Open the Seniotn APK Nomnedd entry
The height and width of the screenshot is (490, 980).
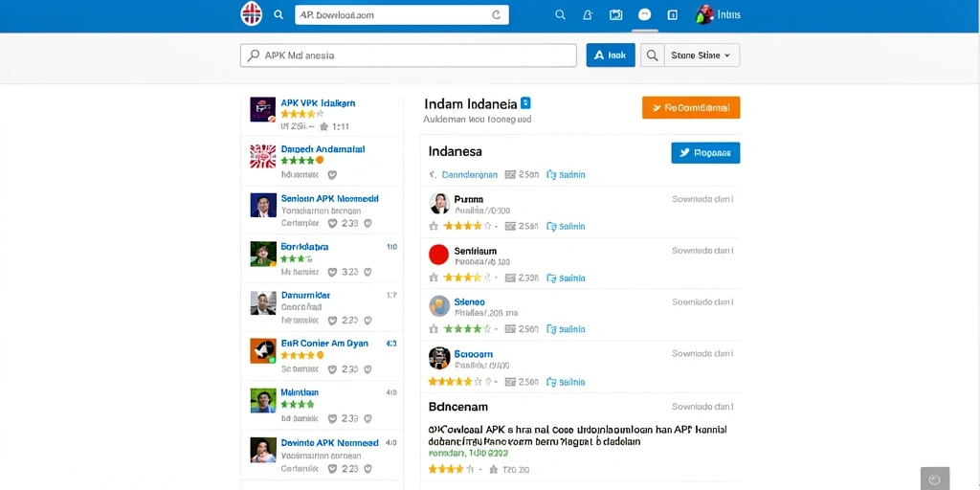[322, 210]
